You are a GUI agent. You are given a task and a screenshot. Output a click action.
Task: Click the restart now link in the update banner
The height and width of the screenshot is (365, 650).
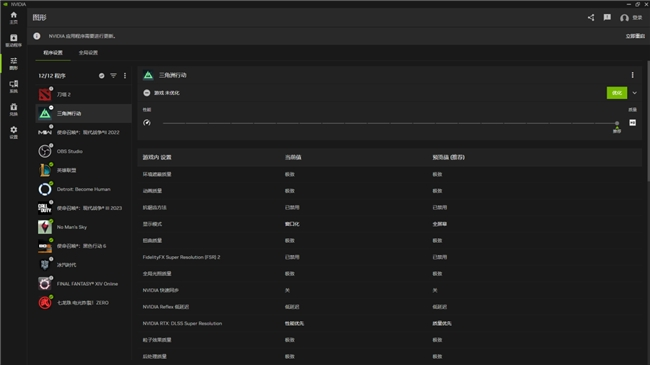(635, 36)
